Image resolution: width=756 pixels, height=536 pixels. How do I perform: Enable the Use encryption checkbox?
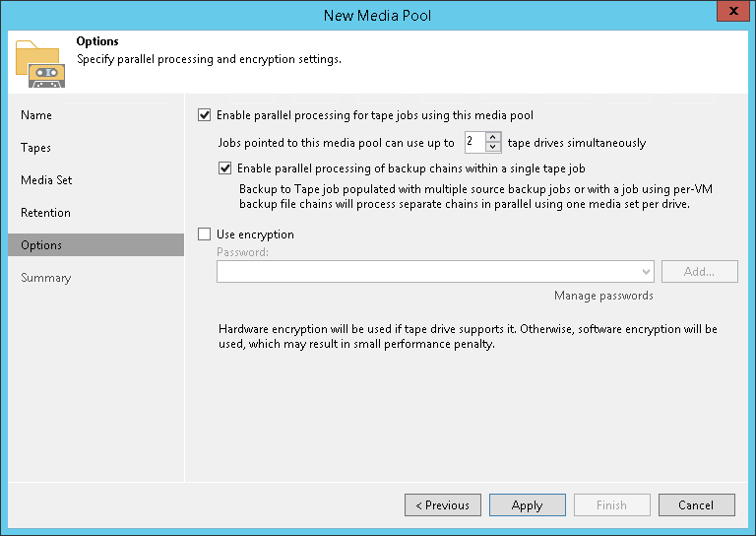pos(205,234)
